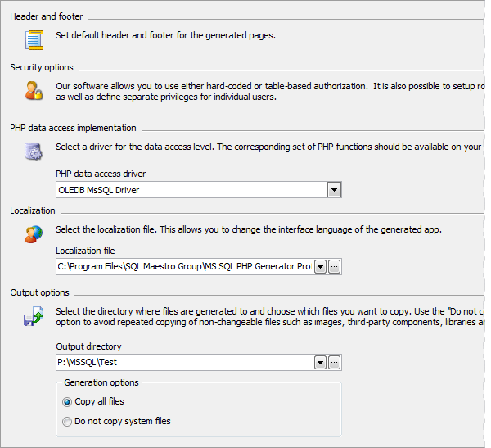Screen dimensions: 491x448
Task: Click inside the Output directory path field
Action: pyautogui.click(x=184, y=363)
